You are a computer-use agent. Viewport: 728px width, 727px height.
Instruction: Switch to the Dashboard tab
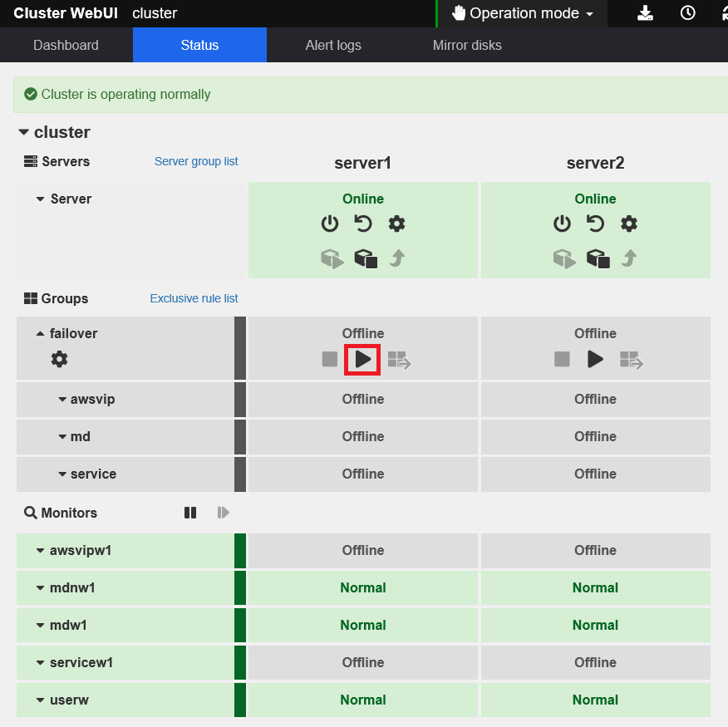[66, 45]
